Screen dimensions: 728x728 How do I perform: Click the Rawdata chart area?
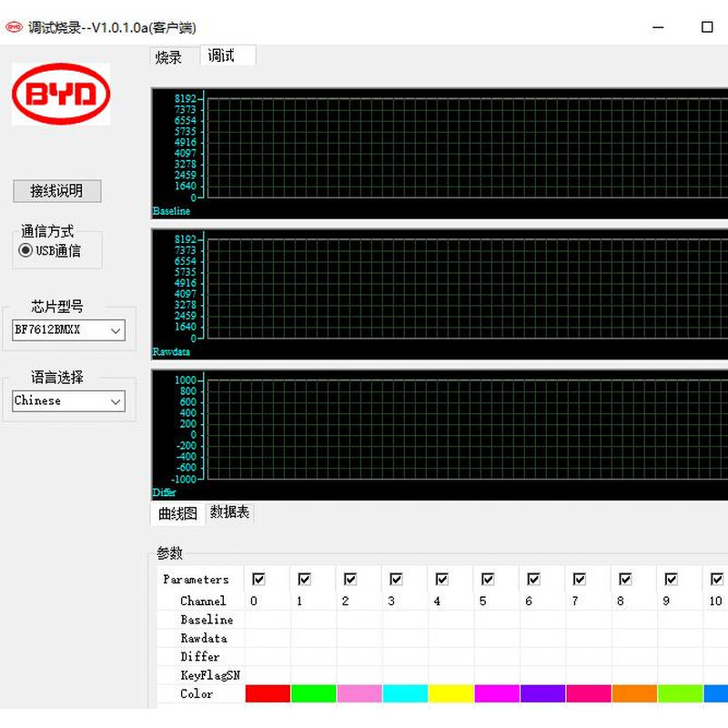coord(440,294)
